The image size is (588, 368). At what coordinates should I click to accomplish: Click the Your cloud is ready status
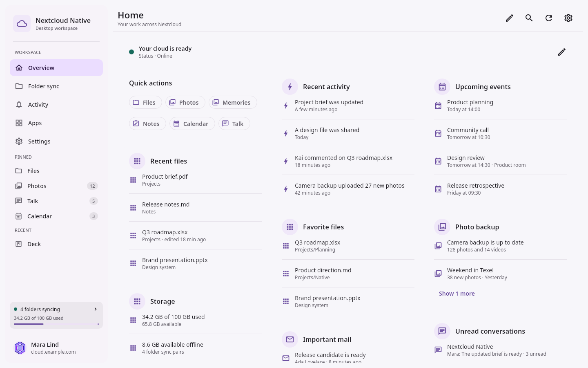[x=165, y=52]
